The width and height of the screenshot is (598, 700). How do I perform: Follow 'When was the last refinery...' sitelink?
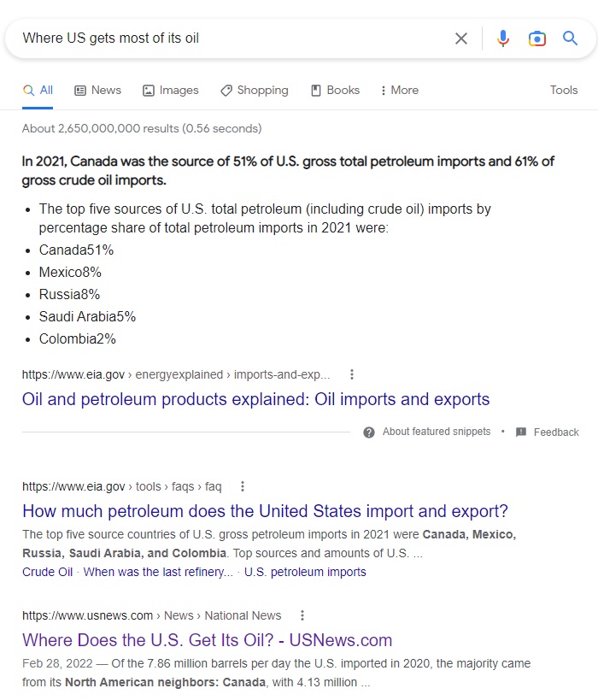point(158,572)
